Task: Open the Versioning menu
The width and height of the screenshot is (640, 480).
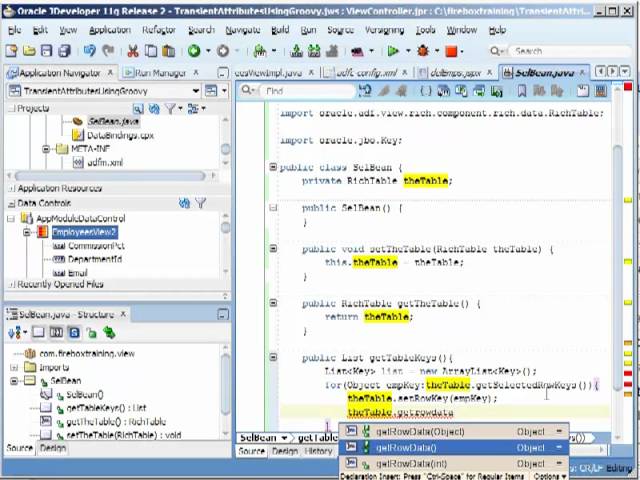Action: (x=384, y=30)
